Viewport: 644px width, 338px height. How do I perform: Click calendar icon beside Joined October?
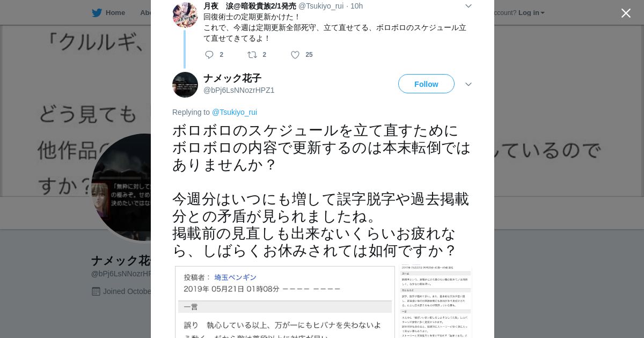(x=96, y=291)
